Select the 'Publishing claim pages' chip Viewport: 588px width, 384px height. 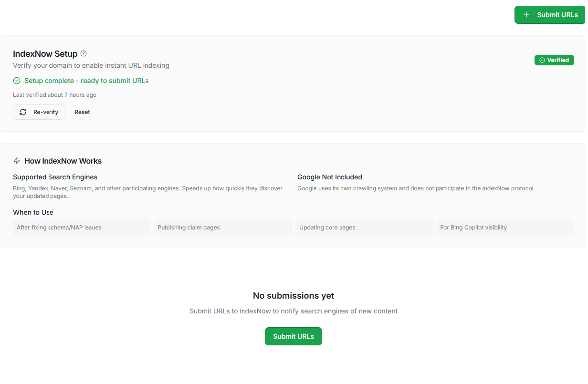click(222, 228)
